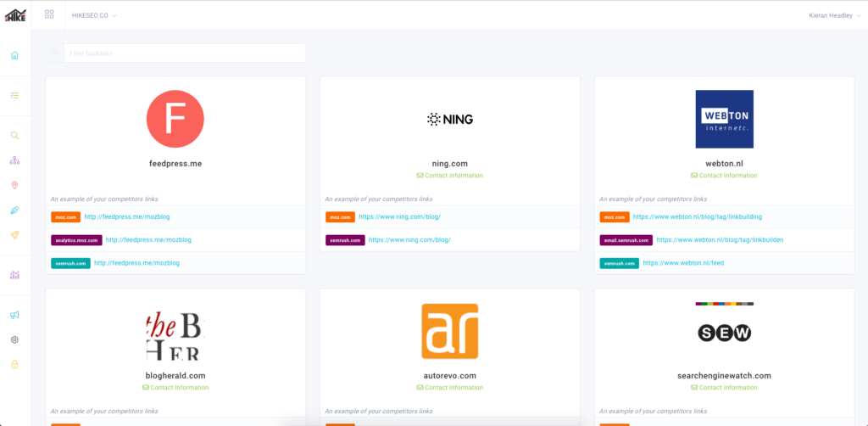The width and height of the screenshot is (868, 426).
Task: Click the Hike logo in the corner
Action: [x=15, y=15]
